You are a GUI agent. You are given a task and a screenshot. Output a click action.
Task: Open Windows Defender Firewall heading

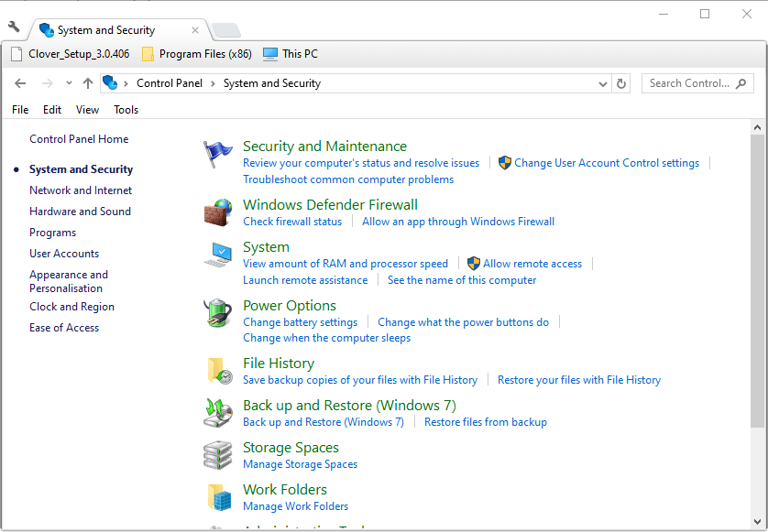pyautogui.click(x=331, y=204)
